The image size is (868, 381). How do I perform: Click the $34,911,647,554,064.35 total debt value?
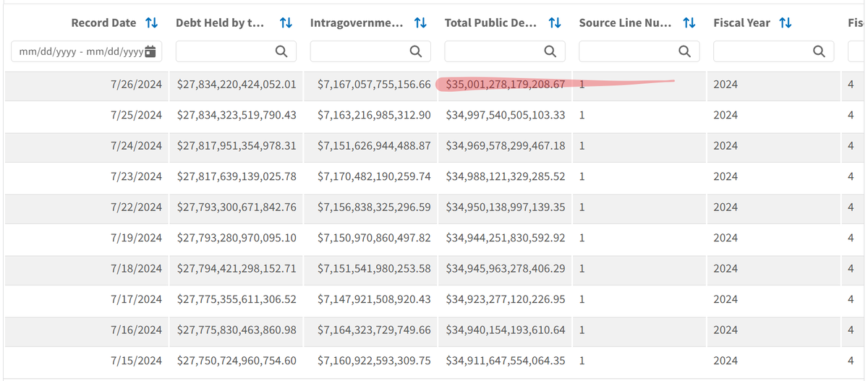click(x=506, y=361)
